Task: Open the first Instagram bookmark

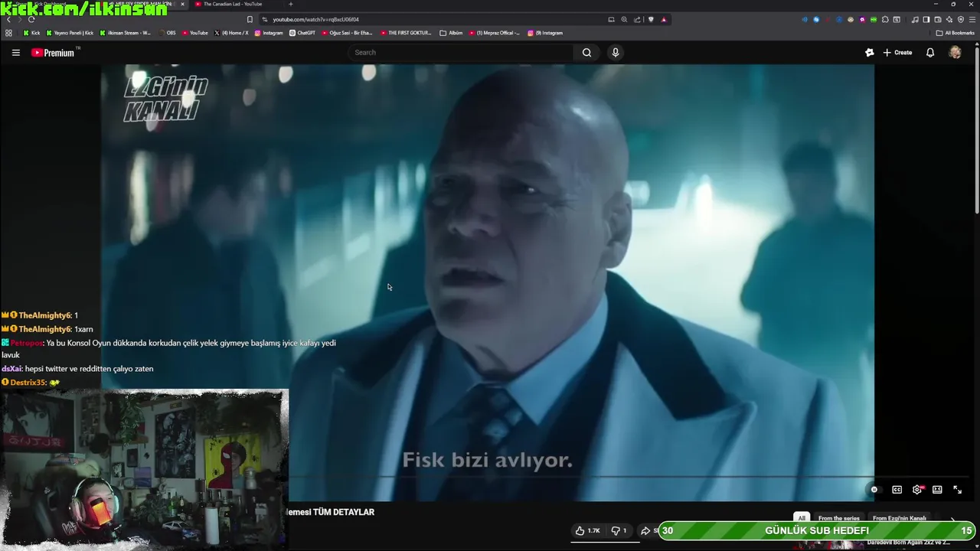Action: point(269,33)
